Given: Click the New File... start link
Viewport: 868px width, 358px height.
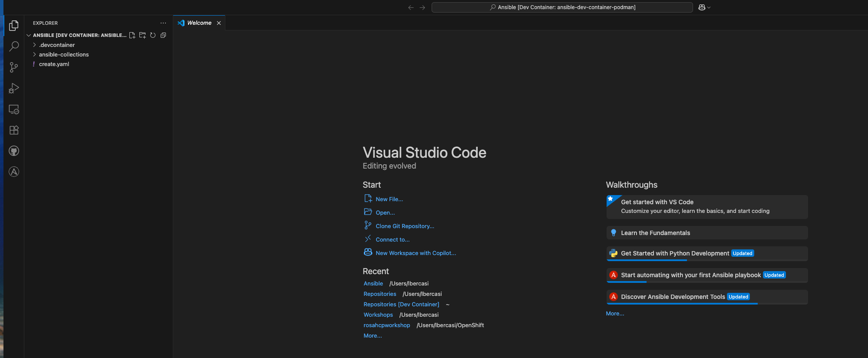Looking at the screenshot, I should tap(389, 199).
